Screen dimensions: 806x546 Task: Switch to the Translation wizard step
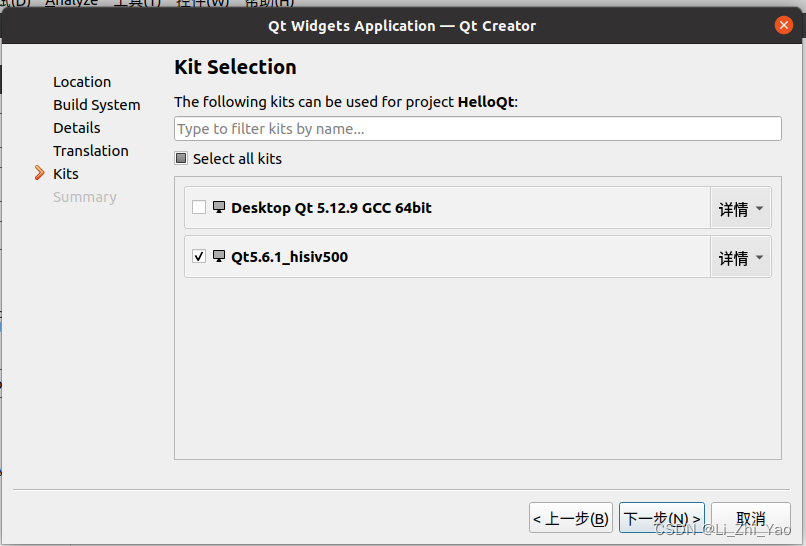pyautogui.click(x=91, y=151)
